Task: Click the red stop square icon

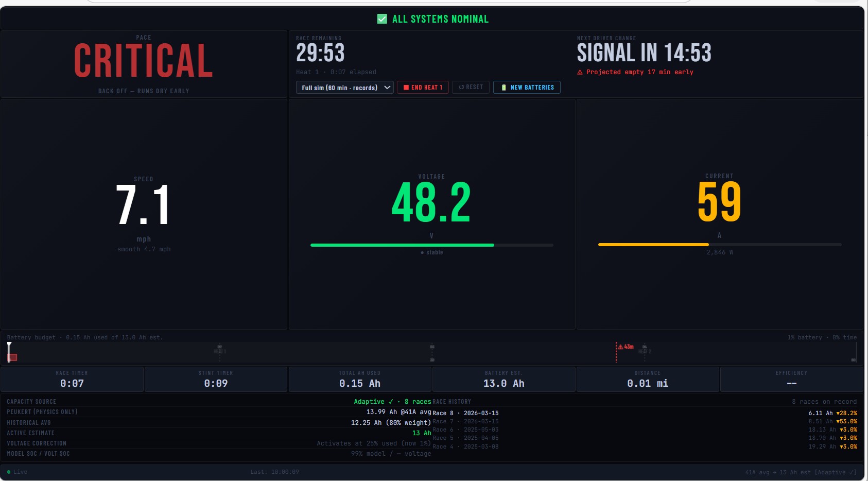Action: [x=406, y=88]
